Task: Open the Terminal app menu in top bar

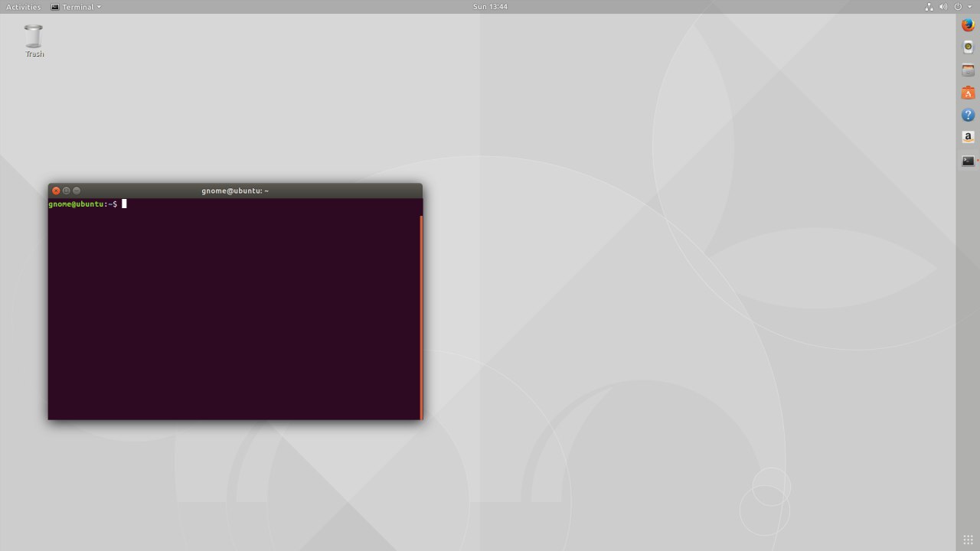Action: [76, 7]
